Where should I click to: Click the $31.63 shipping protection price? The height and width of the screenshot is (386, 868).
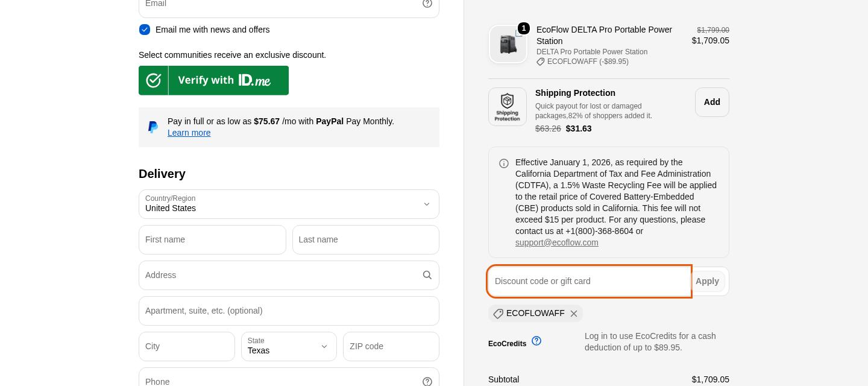coord(579,128)
